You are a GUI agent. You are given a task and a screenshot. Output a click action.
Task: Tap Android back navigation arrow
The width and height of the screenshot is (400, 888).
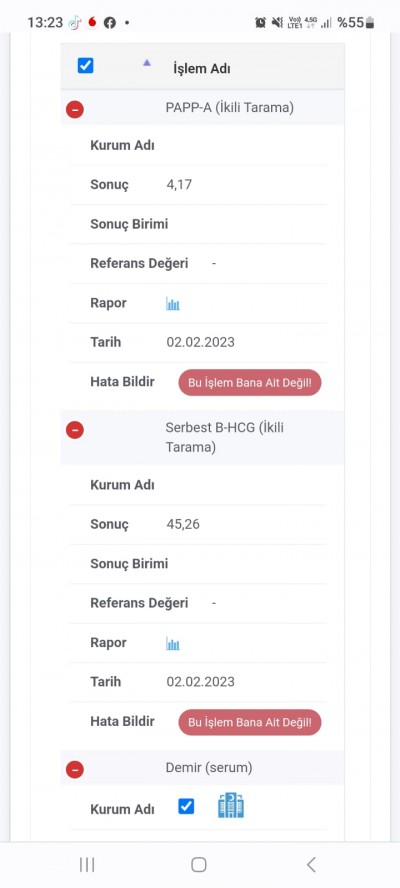311,864
